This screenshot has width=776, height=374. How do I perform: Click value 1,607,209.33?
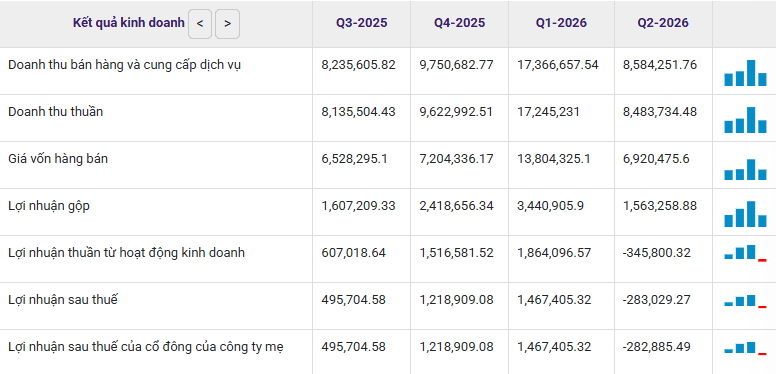coord(358,206)
